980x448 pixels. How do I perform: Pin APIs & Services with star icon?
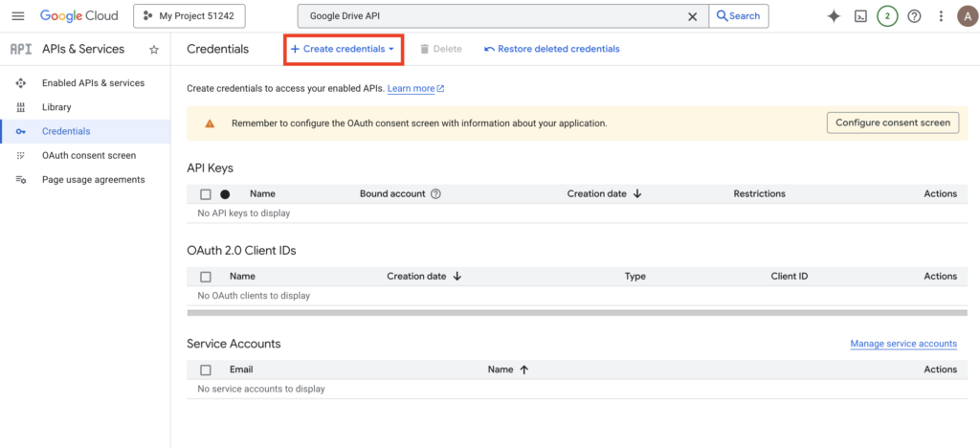click(154, 50)
